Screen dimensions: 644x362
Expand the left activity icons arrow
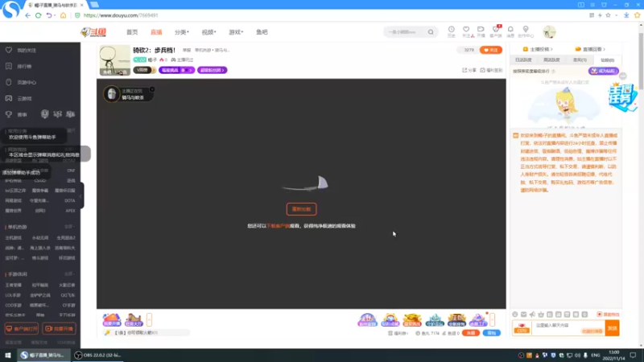point(149,319)
